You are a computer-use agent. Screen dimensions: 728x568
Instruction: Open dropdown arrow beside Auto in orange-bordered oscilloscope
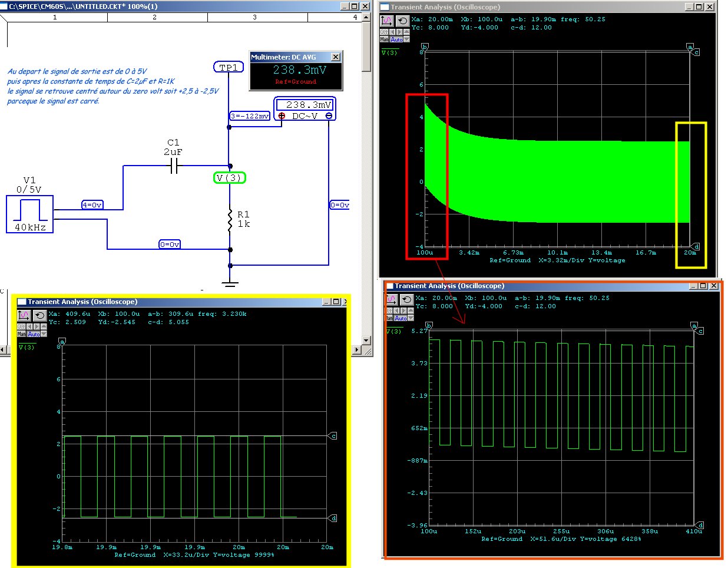[x=411, y=318]
